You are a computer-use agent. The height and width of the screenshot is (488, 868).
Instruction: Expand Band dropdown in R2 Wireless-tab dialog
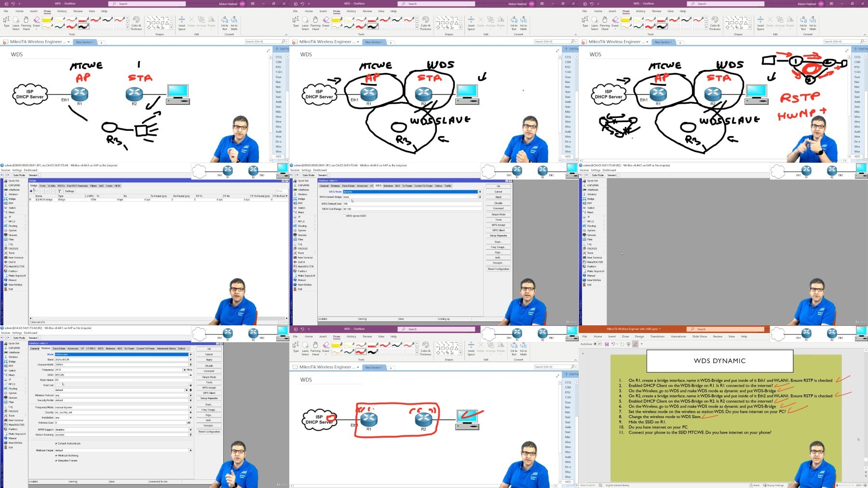[x=190, y=360]
